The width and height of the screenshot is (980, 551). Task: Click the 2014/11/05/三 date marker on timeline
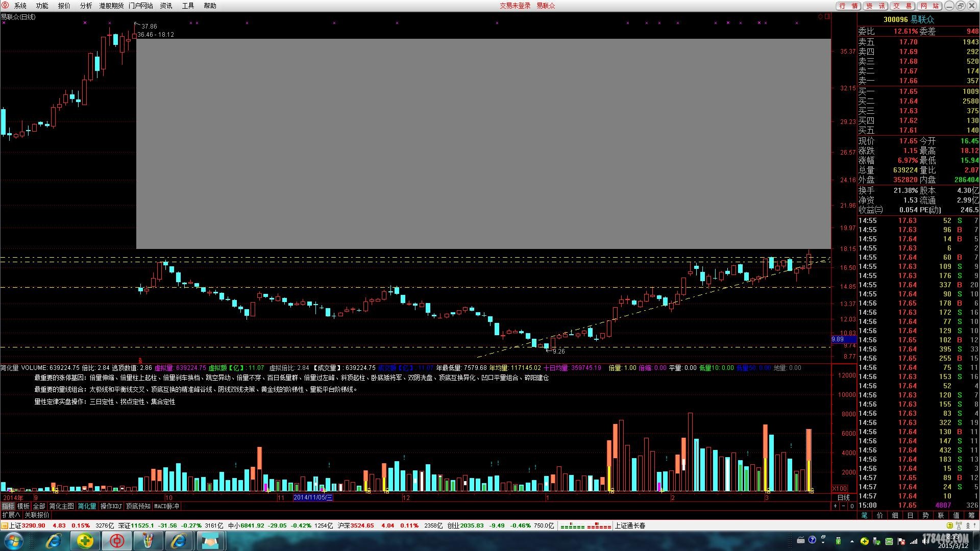313,497
